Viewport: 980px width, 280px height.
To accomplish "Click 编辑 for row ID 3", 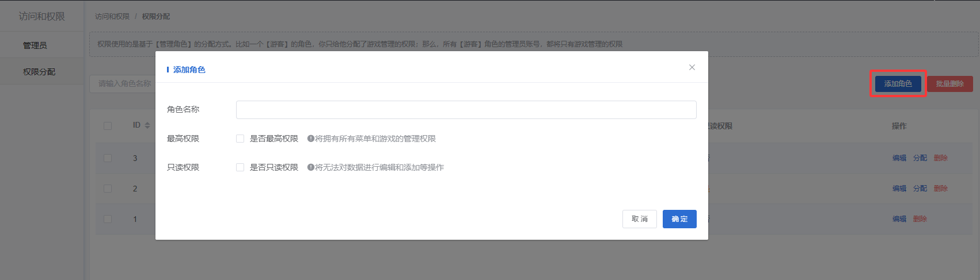I will [x=899, y=158].
